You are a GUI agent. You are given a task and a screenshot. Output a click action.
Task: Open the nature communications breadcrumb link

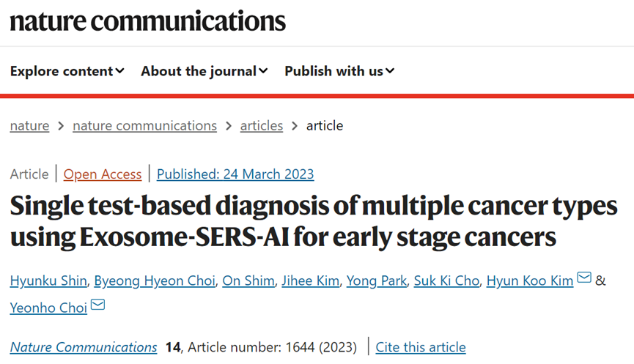coord(144,126)
